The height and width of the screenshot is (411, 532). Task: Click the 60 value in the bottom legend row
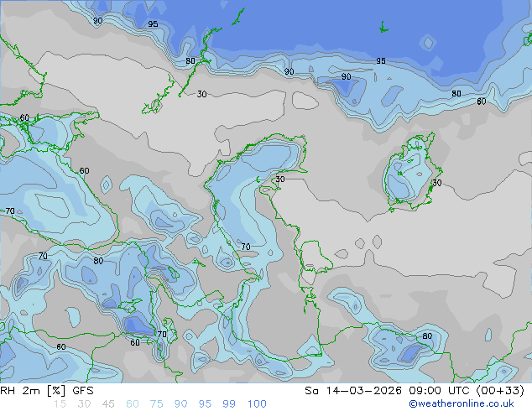tap(133, 404)
